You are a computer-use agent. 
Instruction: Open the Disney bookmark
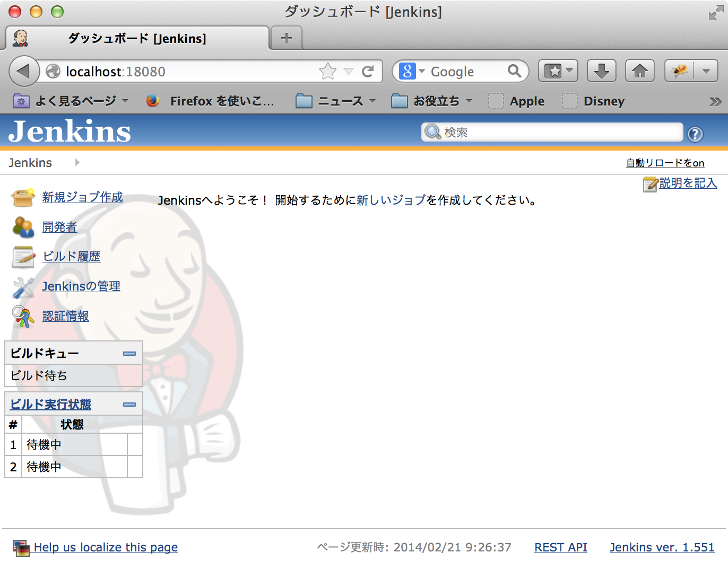pyautogui.click(x=594, y=101)
